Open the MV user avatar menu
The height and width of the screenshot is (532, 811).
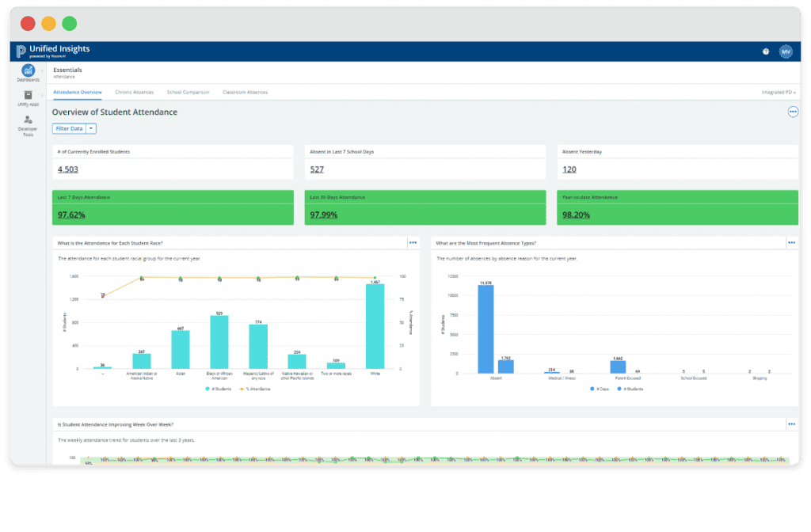[786, 50]
